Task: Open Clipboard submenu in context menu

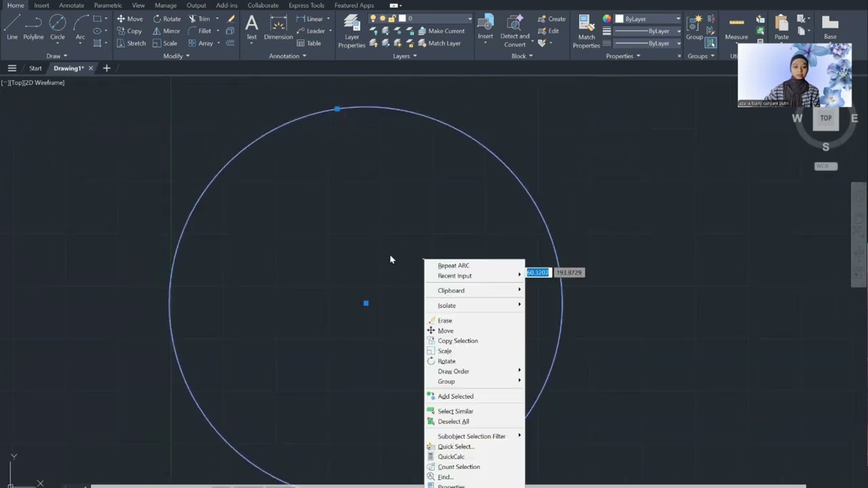Action: (x=475, y=291)
